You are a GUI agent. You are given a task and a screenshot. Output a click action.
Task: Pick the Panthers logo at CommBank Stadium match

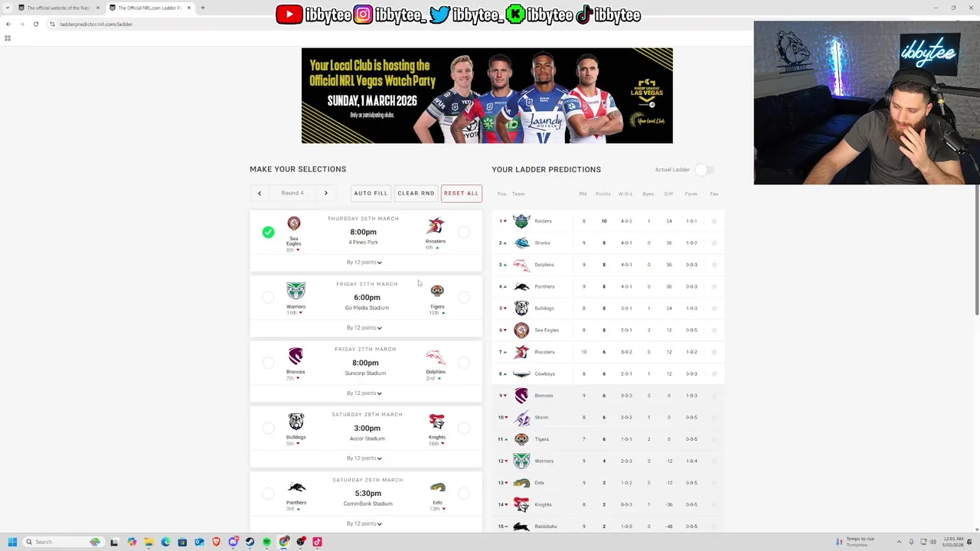pos(296,487)
